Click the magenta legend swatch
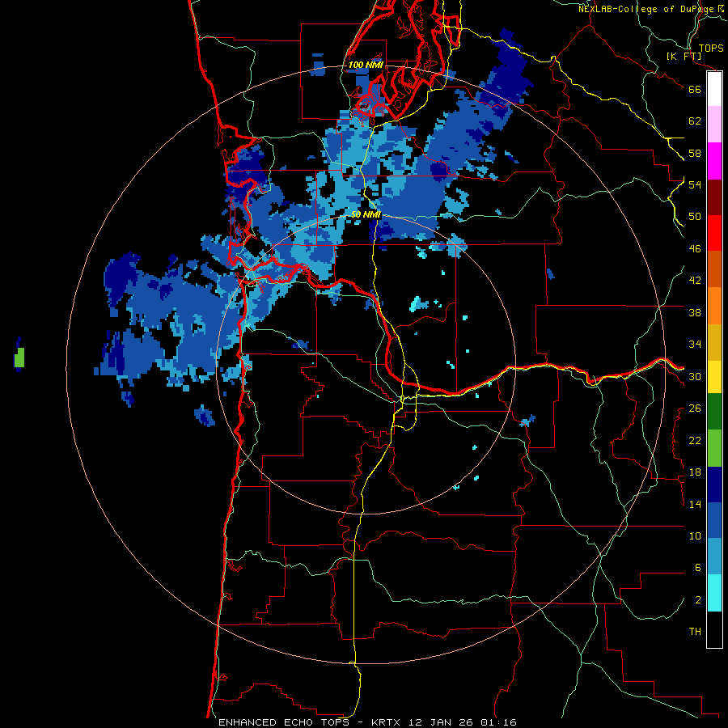Viewport: 728px width, 728px height. (x=714, y=161)
